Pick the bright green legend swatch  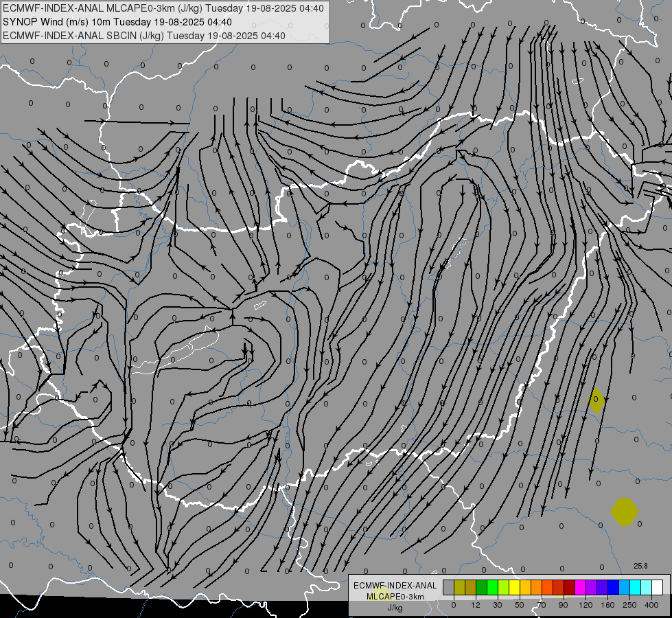coord(492,587)
